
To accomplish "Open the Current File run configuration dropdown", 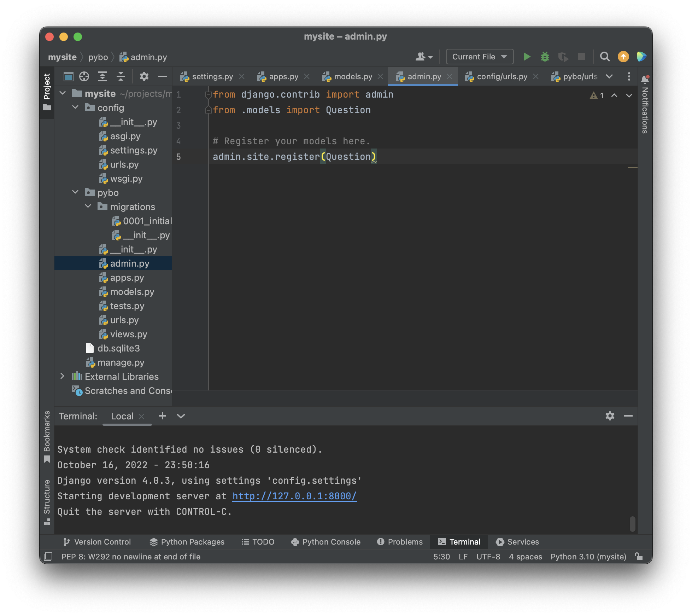I will tap(479, 57).
